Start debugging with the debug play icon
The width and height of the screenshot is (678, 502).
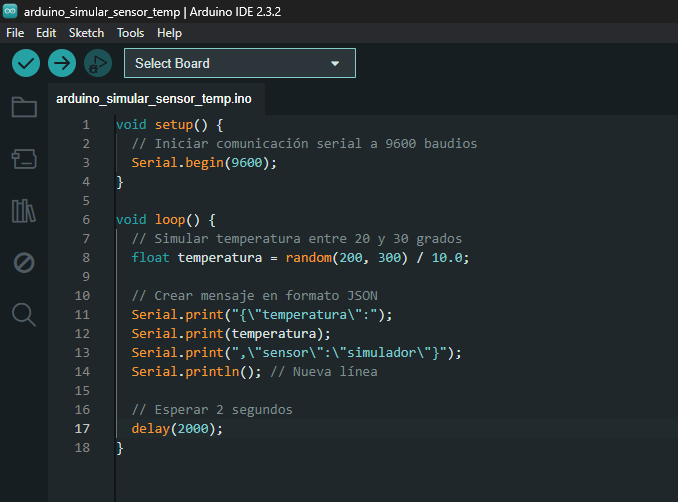pyautogui.click(x=97, y=63)
